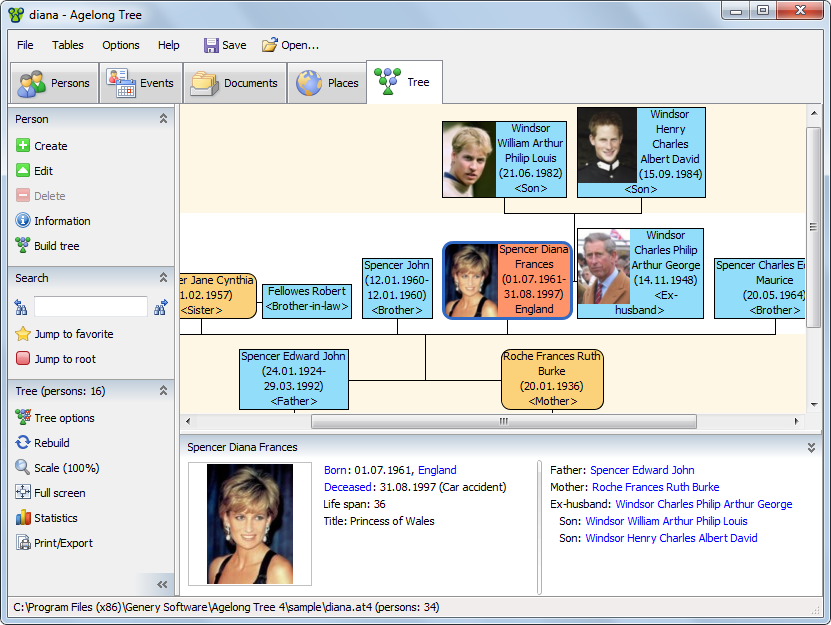Click the search text input field
Image resolution: width=831 pixels, height=625 pixels.
point(91,307)
